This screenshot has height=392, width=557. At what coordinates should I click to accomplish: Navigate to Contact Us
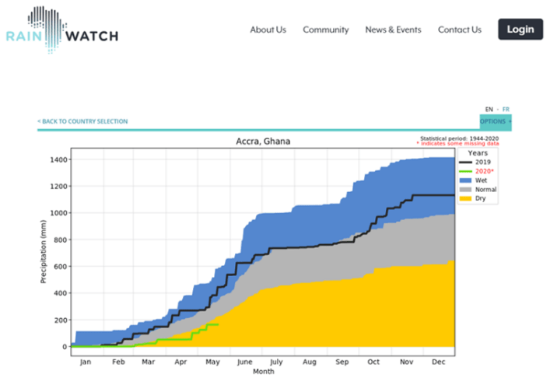(x=459, y=30)
